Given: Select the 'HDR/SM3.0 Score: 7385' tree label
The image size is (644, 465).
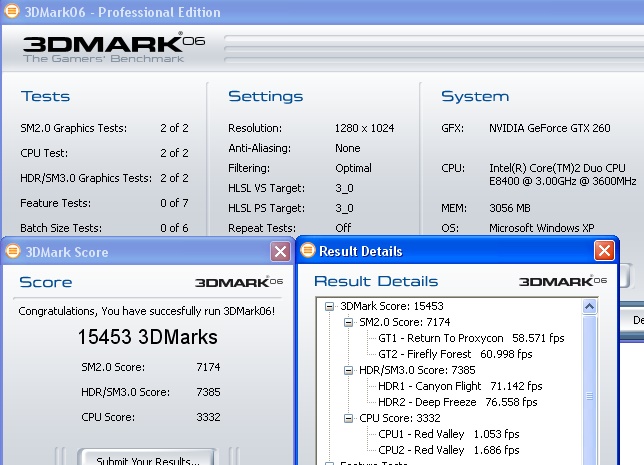Looking at the screenshot, I should coord(417,370).
